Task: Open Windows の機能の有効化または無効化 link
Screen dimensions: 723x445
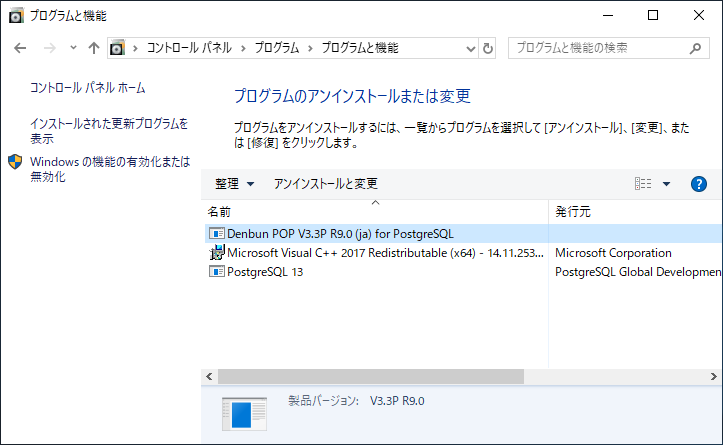Action: tap(110, 169)
